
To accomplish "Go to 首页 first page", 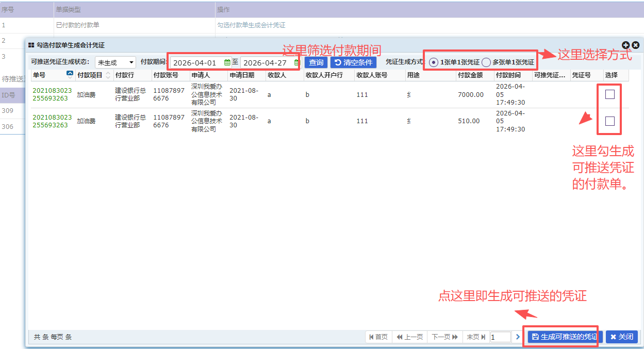I will pyautogui.click(x=378, y=337).
